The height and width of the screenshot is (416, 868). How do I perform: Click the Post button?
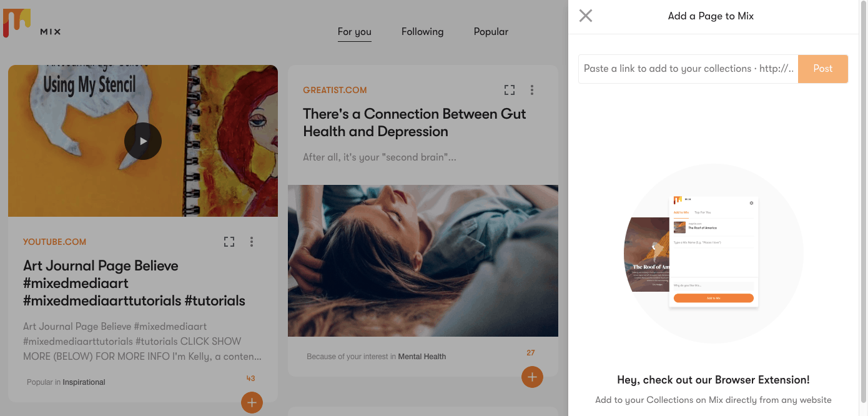pyautogui.click(x=823, y=69)
